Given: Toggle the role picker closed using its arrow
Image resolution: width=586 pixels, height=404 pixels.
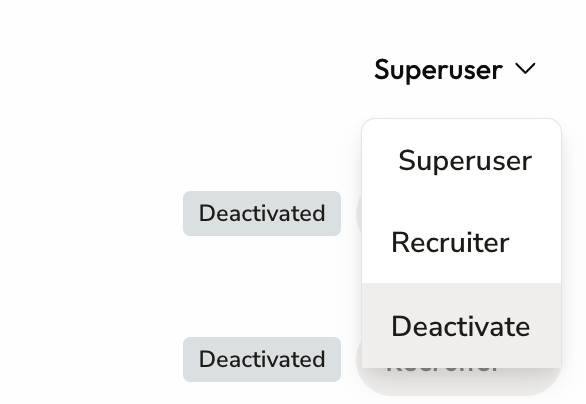Looking at the screenshot, I should 525,69.
